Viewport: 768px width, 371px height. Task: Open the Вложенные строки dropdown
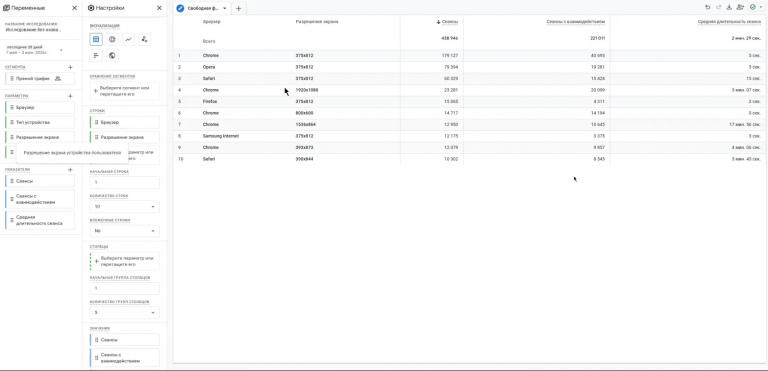coord(124,231)
